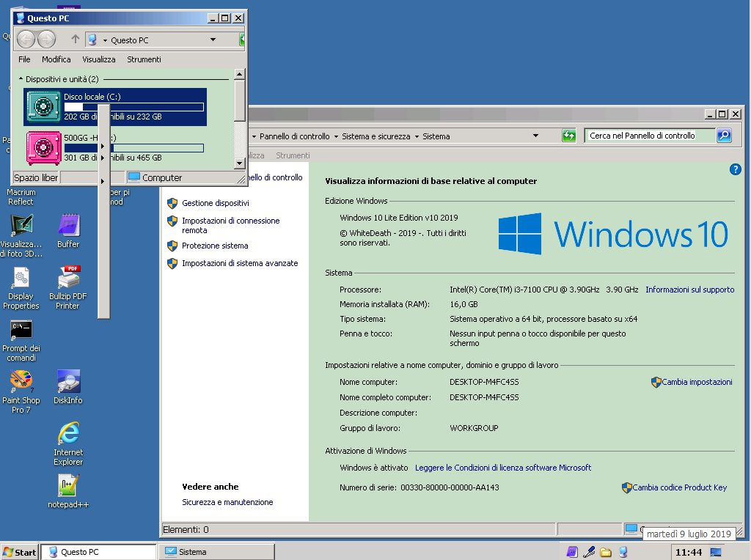This screenshot has width=751, height=560.
Task: Click the search magnifier button in Pannello di controllo
Action: pos(724,136)
